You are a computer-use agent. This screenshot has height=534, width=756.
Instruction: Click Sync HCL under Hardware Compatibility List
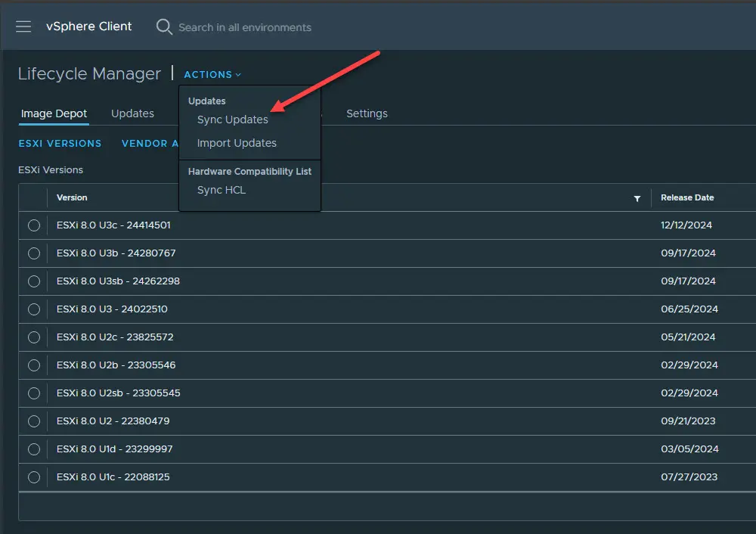coord(221,190)
